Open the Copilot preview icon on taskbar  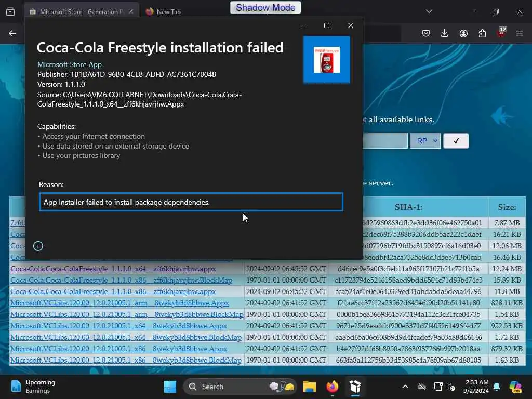point(515,387)
